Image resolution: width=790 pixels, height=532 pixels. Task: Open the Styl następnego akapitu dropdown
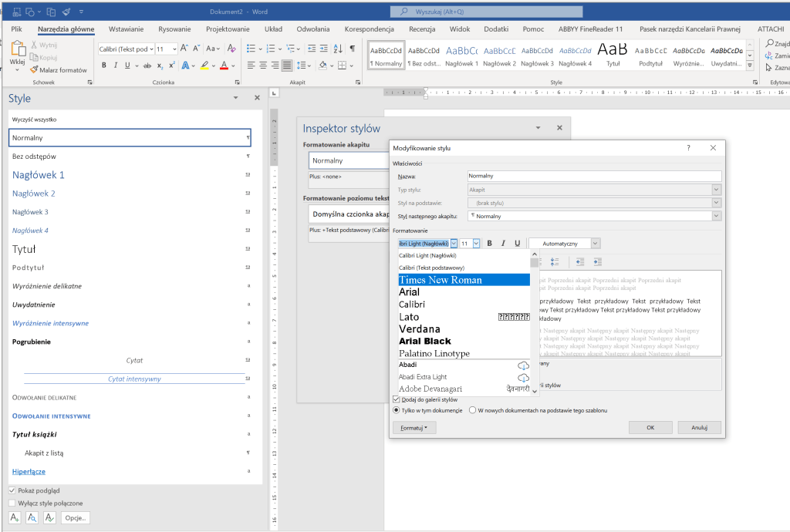coord(717,216)
